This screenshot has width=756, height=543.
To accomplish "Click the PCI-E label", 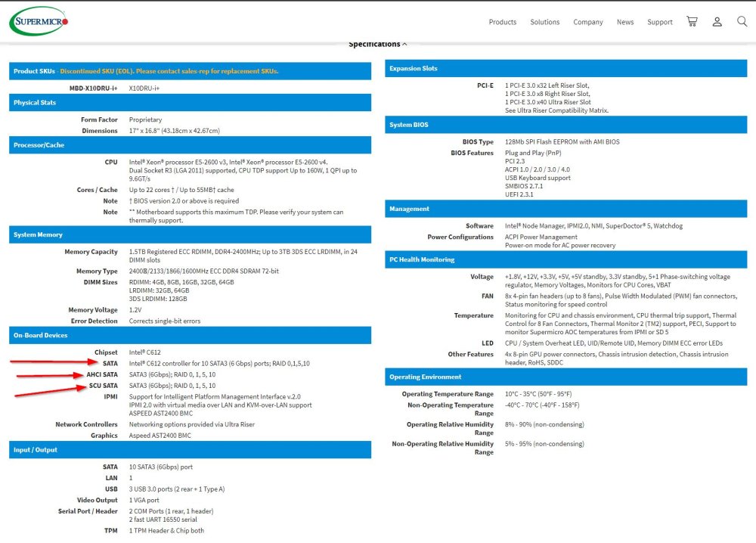I will tap(485, 85).
